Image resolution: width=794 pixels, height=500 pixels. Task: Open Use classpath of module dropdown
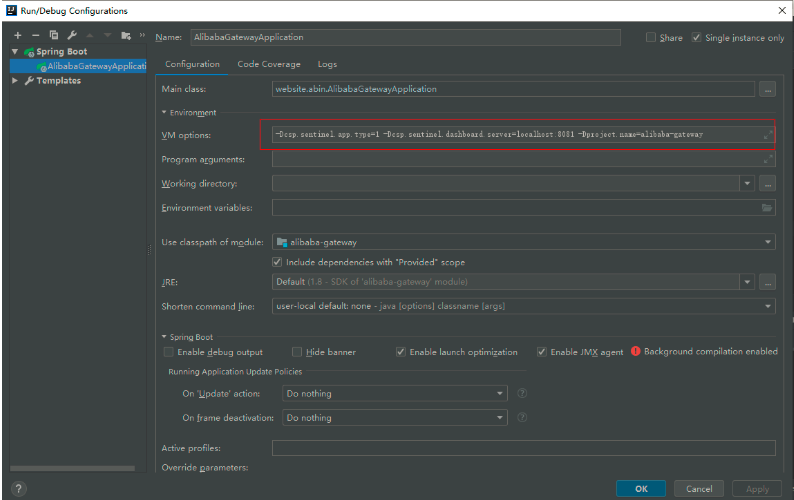(x=768, y=242)
